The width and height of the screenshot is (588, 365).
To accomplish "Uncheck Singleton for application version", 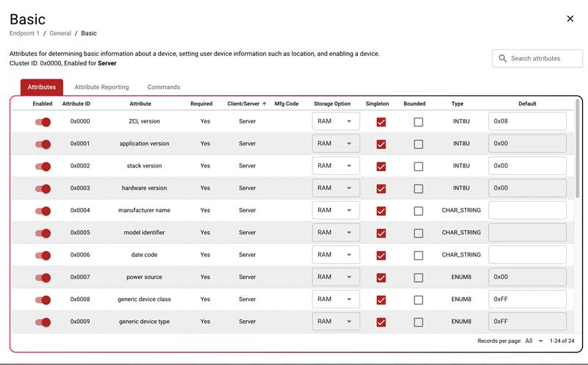I will point(381,145).
